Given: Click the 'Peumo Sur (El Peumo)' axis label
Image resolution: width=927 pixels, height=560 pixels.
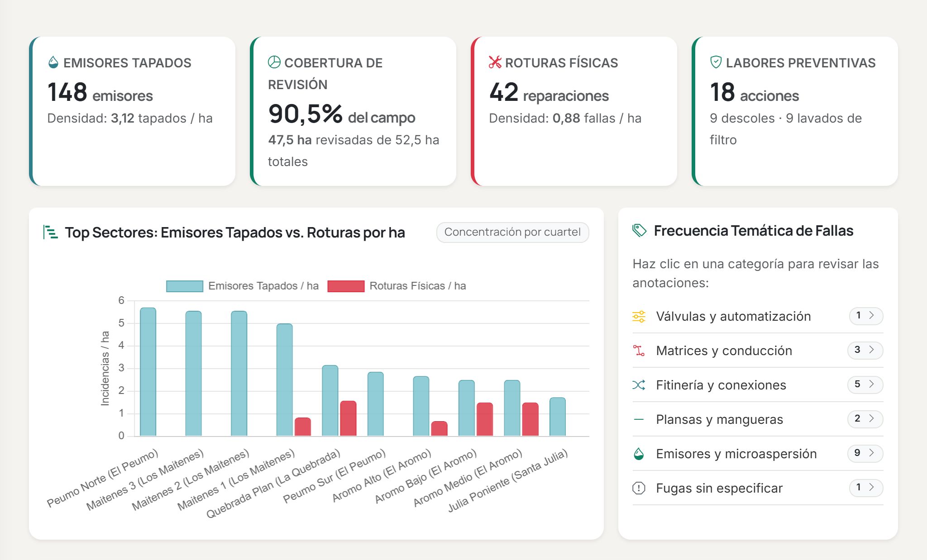Looking at the screenshot, I should point(334,476).
